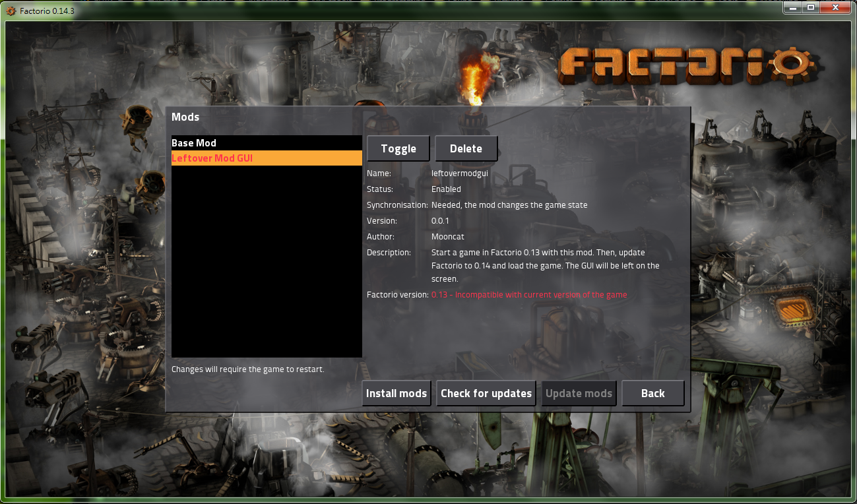The image size is (857, 504).
Task: Click the restart required notice text
Action: point(247,369)
